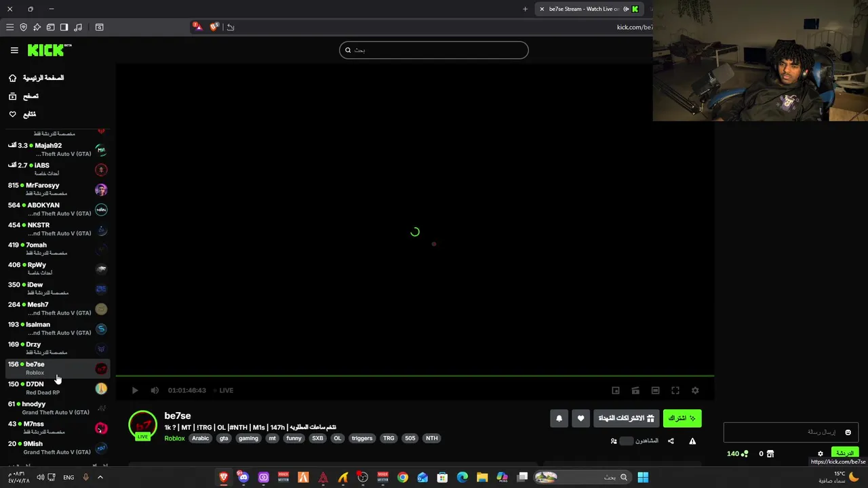Viewport: 868px width, 488px height.
Task: Open a new browser tab
Action: [x=525, y=9]
